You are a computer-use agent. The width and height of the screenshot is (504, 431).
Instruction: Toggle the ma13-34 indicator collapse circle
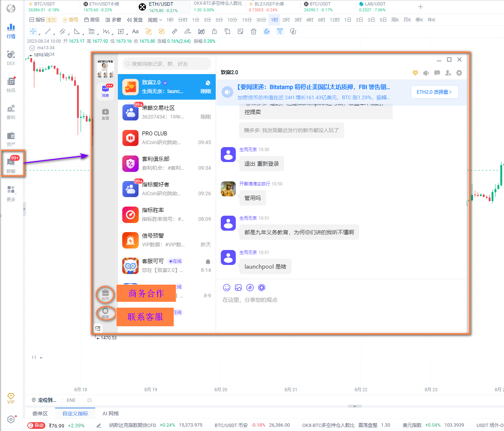32,48
